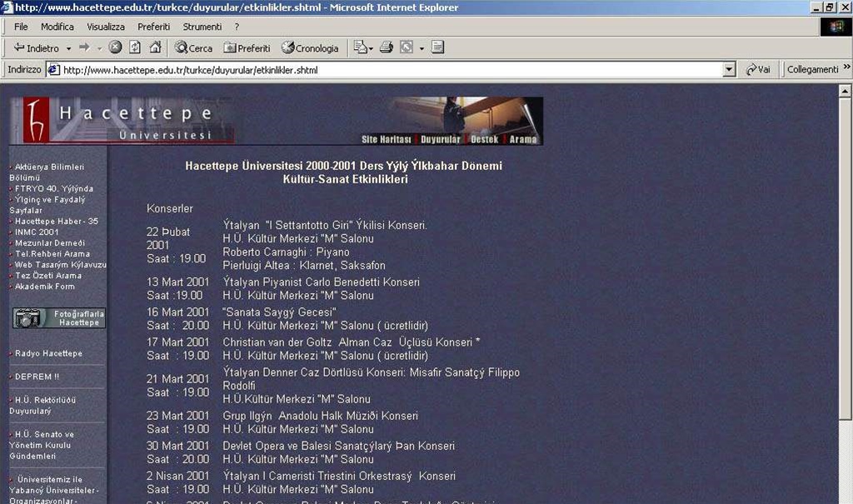The width and height of the screenshot is (853, 504).
Task: Open the forward history dropdown arrow
Action: pyautogui.click(x=100, y=48)
